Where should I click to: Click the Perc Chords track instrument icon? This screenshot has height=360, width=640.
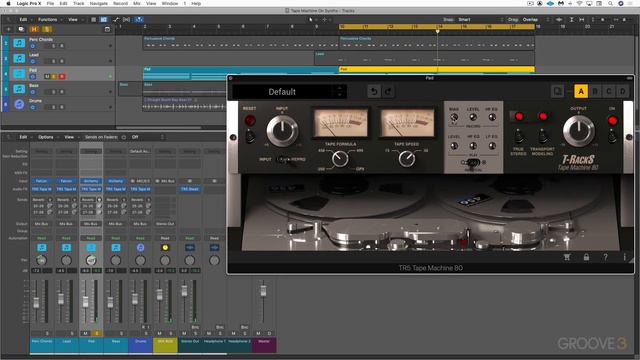click(19, 43)
